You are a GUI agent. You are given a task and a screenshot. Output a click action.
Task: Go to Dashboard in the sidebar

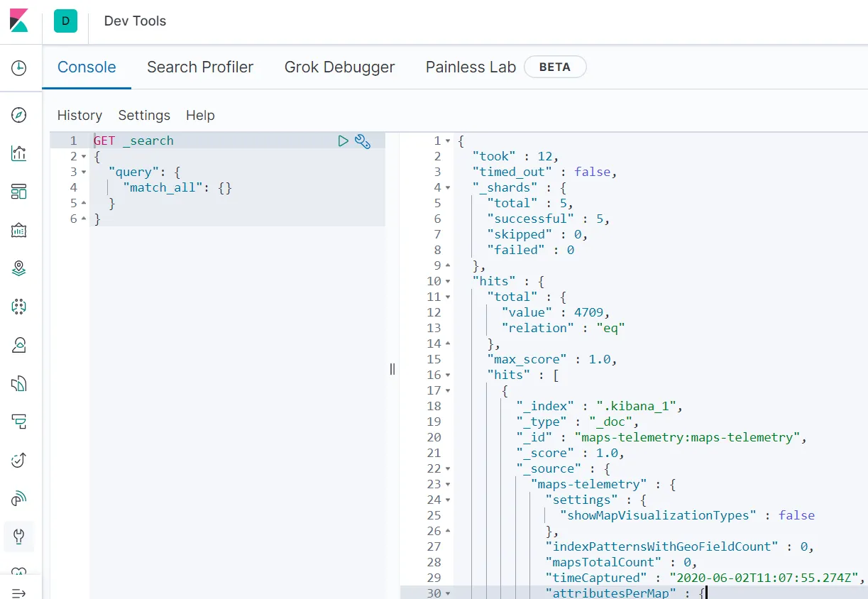point(19,192)
